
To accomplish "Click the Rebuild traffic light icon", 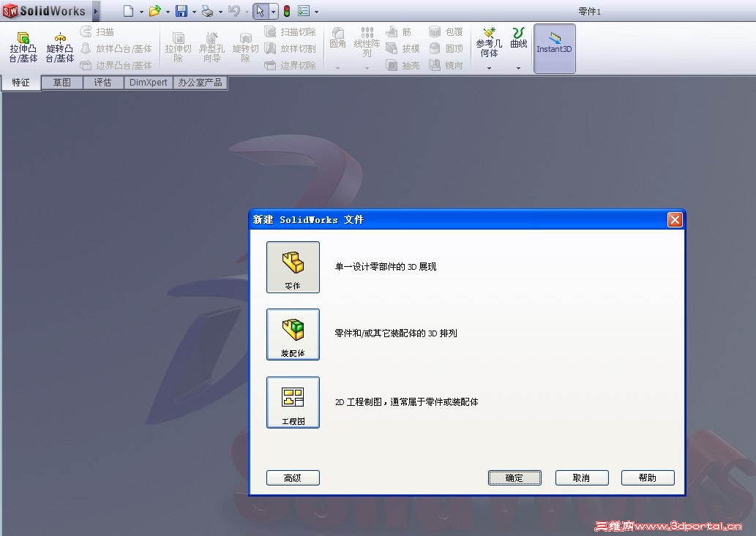I will (287, 11).
